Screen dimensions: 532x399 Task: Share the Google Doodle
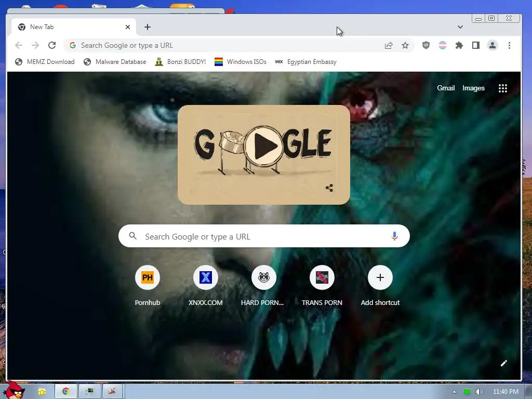point(329,188)
